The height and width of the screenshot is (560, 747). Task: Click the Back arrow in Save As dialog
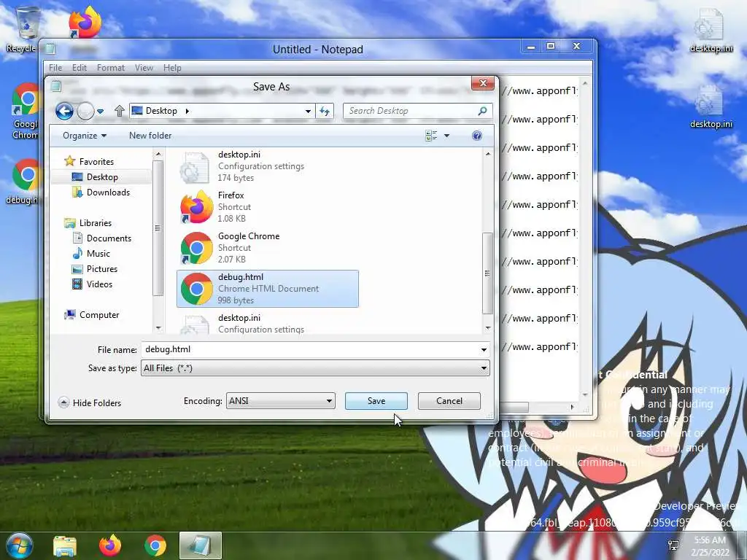point(64,111)
